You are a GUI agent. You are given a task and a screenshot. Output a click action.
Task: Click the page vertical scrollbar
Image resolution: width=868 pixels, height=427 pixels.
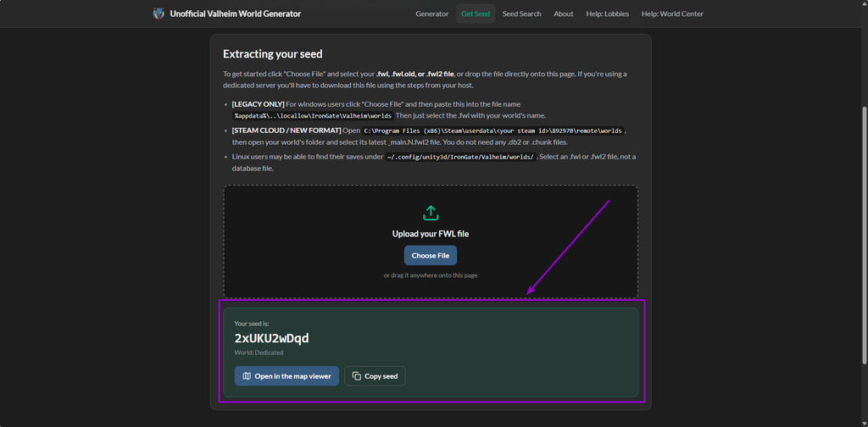[x=864, y=235]
